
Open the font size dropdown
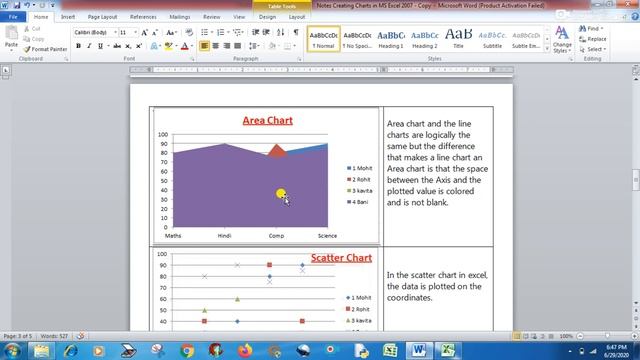coord(136,32)
